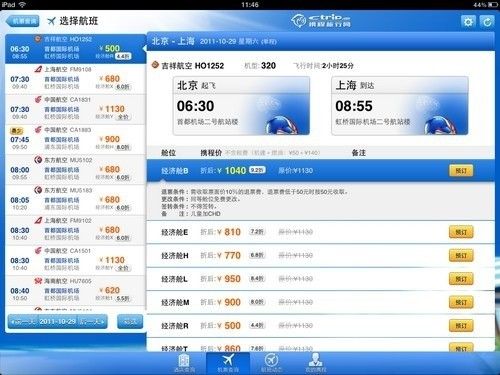
Task: Select the 06:30 吉祥航空 HO1252 flight row
Action: point(76,49)
